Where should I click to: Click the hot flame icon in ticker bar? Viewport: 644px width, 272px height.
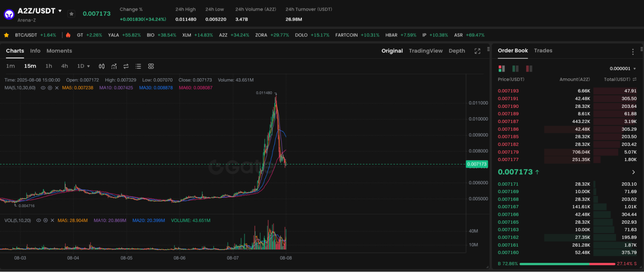pyautogui.click(x=68, y=35)
